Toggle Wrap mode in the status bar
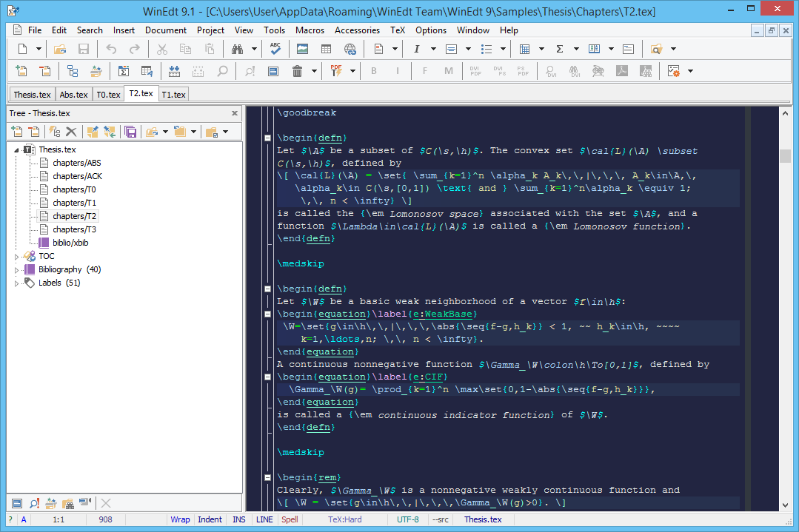 tap(180, 519)
